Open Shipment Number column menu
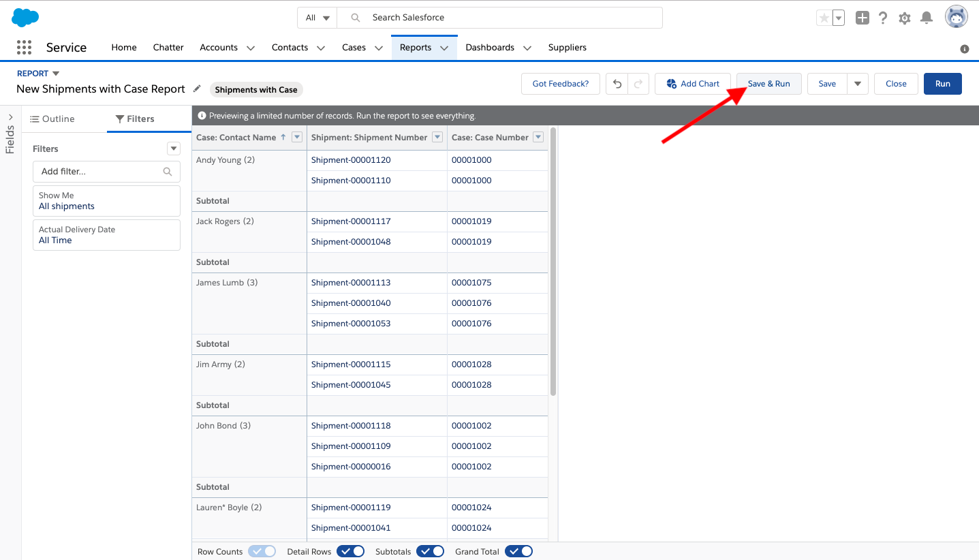This screenshot has height=560, width=979. click(437, 137)
